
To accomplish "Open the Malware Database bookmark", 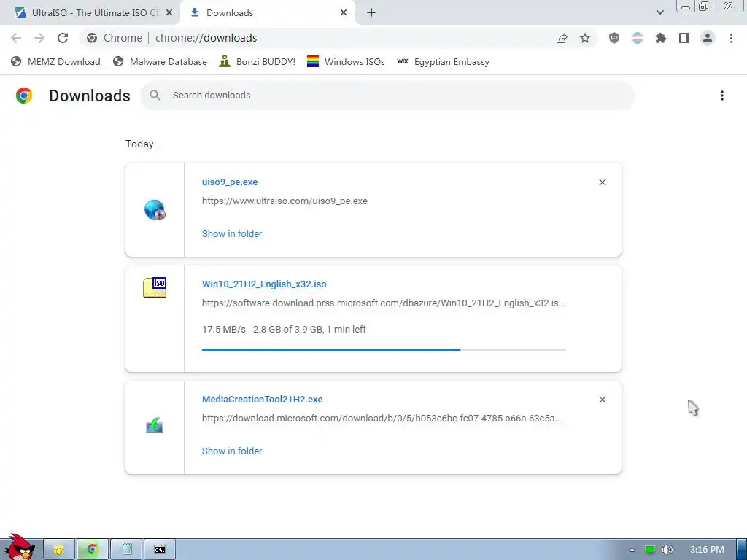I will (160, 62).
